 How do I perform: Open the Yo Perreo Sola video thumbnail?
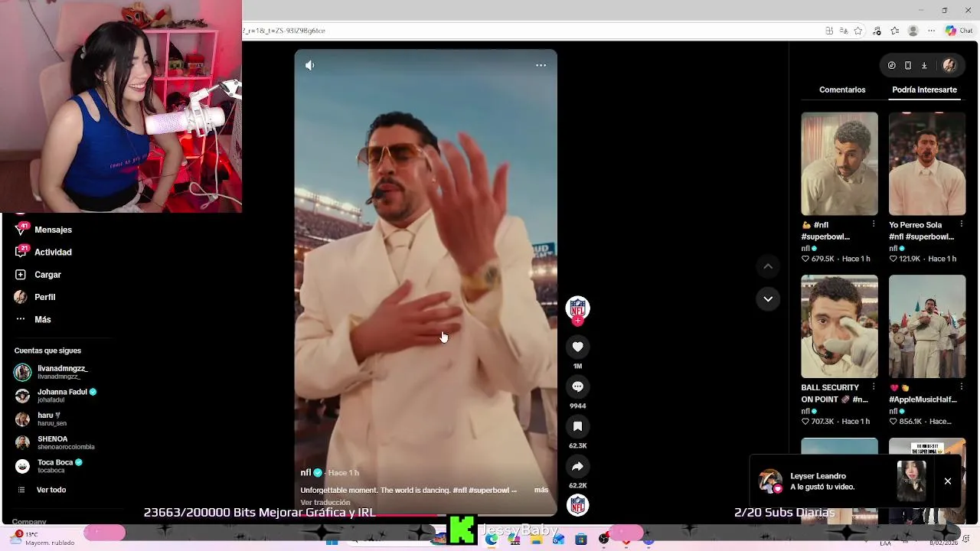pyautogui.click(x=927, y=164)
